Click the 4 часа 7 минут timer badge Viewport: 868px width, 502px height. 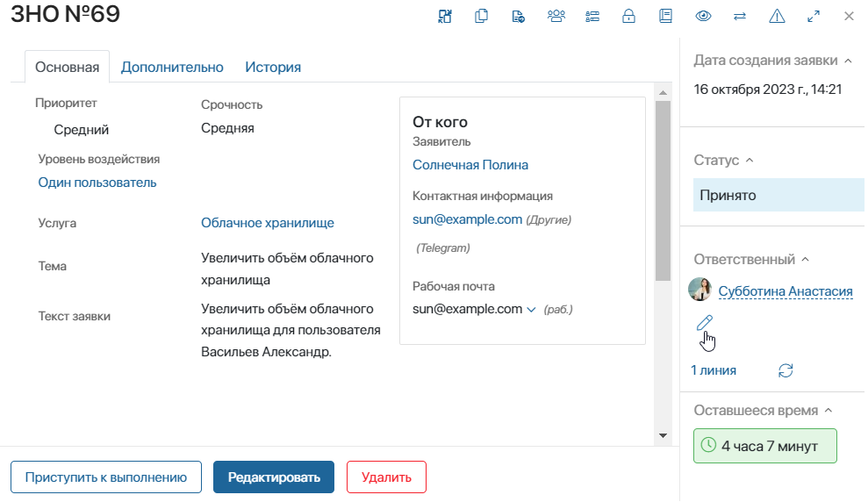(x=764, y=446)
